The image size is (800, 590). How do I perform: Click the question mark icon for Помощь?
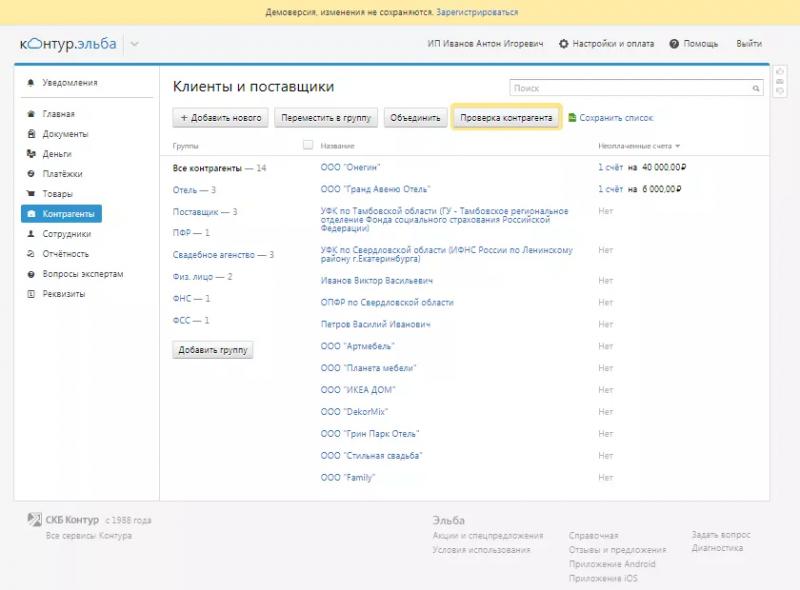[x=674, y=44]
